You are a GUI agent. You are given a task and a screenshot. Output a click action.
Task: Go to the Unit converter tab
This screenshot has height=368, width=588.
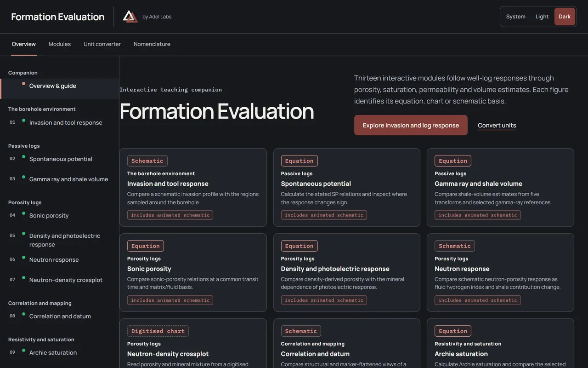click(102, 44)
